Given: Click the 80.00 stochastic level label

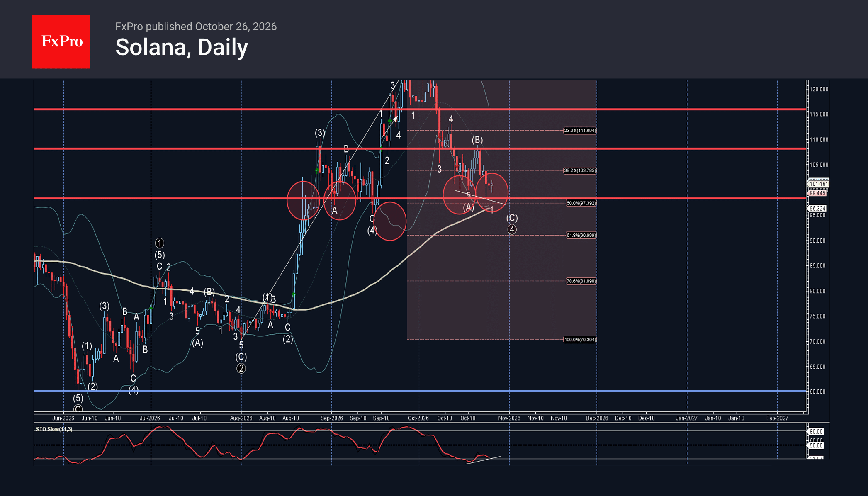Looking at the screenshot, I should (x=816, y=432).
